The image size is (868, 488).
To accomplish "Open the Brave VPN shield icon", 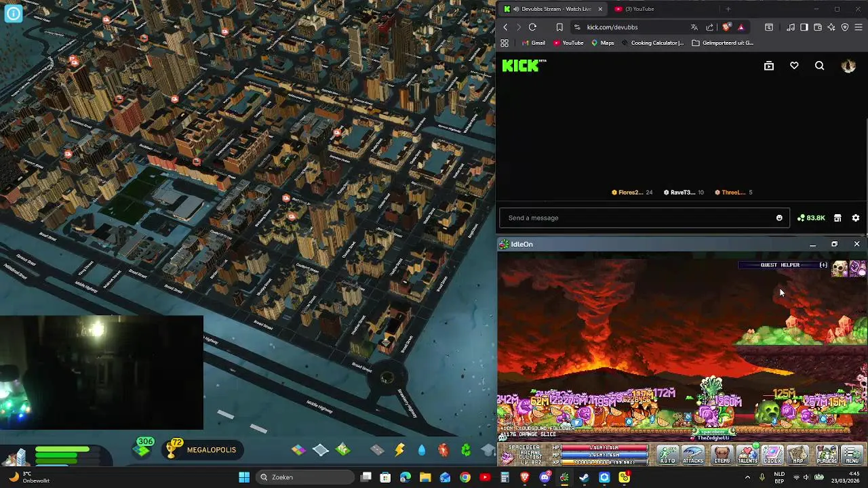I will [845, 27].
